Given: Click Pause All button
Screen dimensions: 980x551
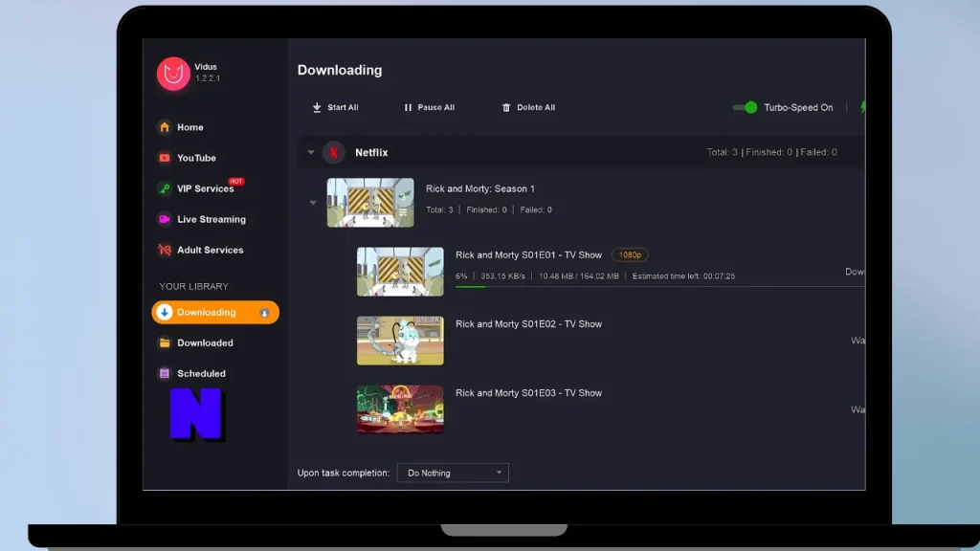Looking at the screenshot, I should [430, 107].
